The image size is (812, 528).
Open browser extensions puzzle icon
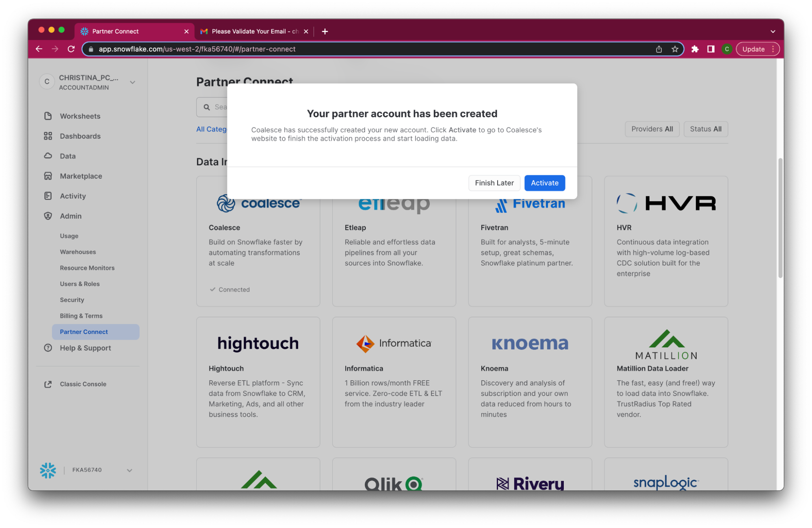(x=695, y=49)
